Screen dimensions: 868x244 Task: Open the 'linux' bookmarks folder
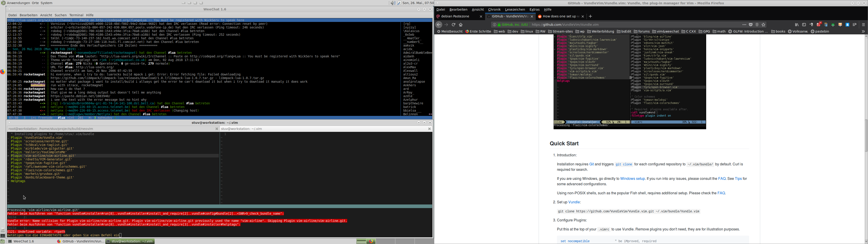pos(527,31)
